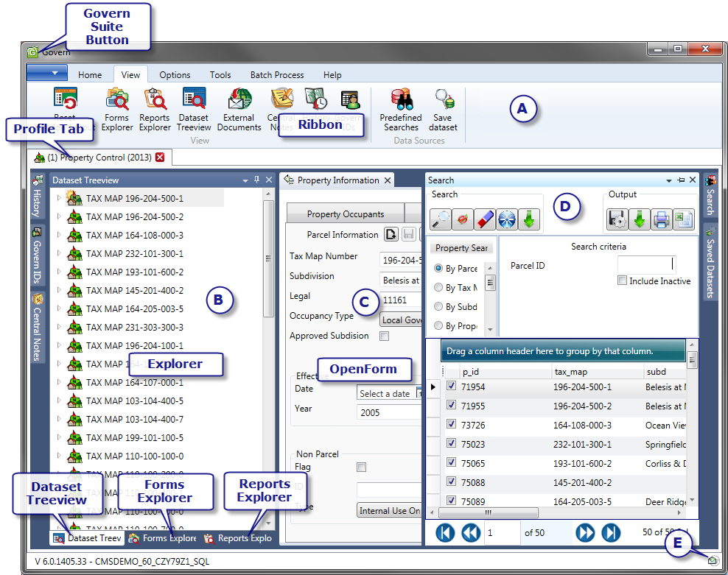Click the eraser clear icon in Search
Image resolution: width=728 pixels, height=575 pixels.
(x=484, y=219)
